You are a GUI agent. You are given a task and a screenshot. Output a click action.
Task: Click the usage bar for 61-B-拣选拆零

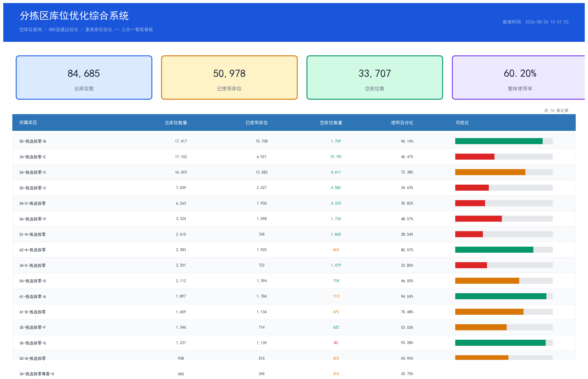pos(504,312)
